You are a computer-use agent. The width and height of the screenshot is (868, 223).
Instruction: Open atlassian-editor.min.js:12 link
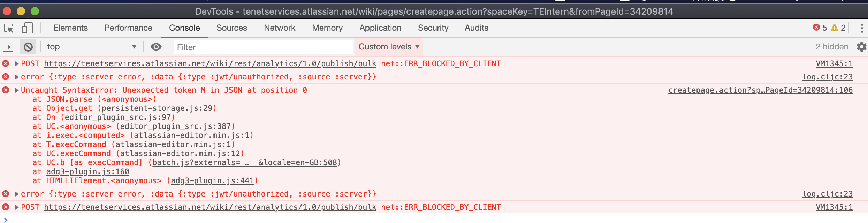point(180,154)
